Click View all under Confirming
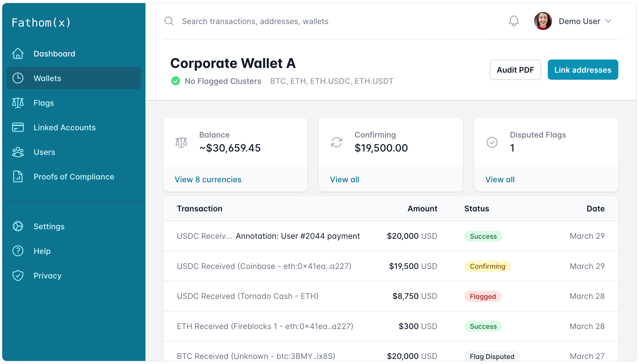This screenshot has width=639, height=364. [344, 179]
